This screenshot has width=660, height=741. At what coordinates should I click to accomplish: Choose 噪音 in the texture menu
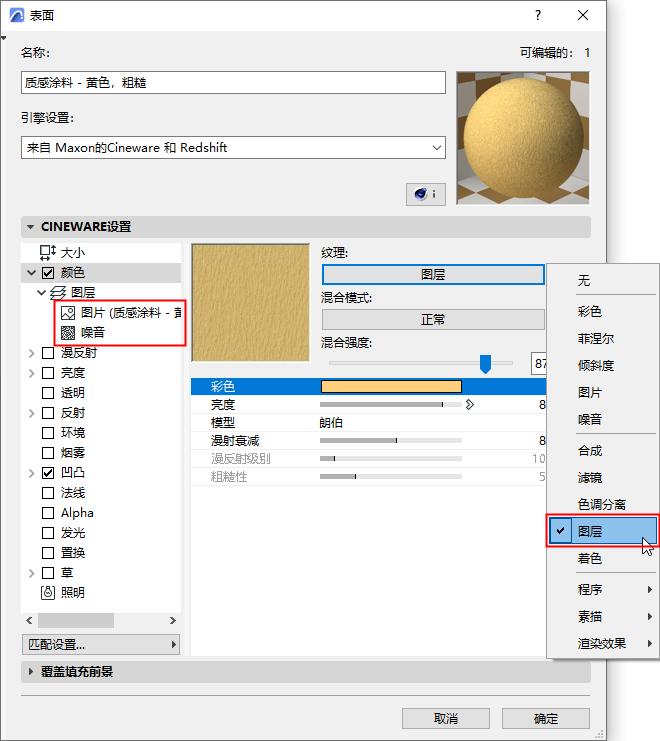pos(602,419)
